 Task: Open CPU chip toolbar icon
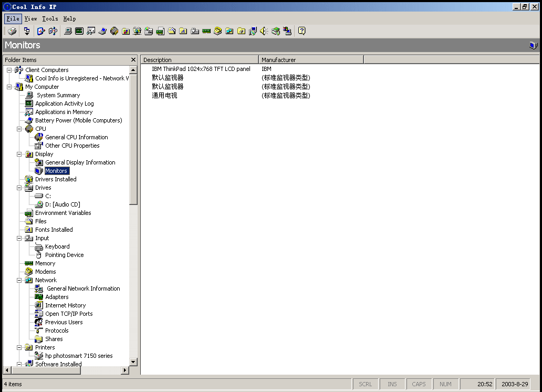pos(114,31)
